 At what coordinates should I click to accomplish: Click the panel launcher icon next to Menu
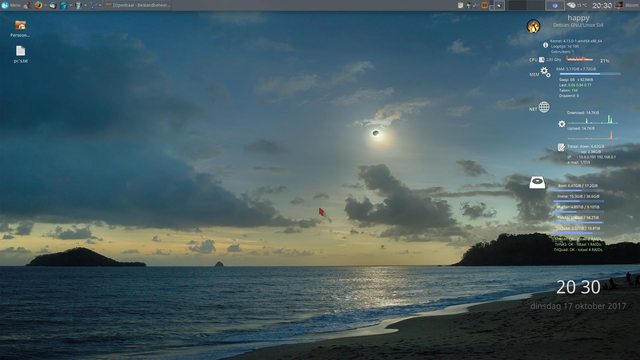click(x=26, y=5)
